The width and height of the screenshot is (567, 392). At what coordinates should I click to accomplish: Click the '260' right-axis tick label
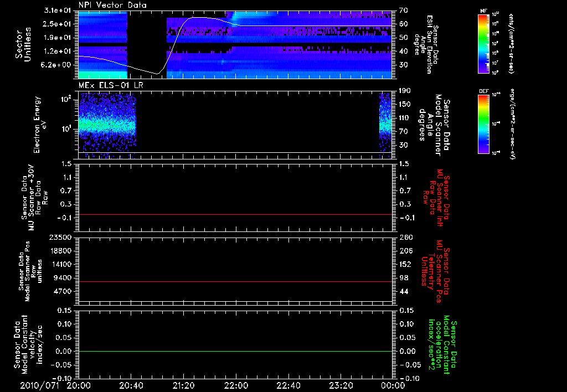pos(406,237)
